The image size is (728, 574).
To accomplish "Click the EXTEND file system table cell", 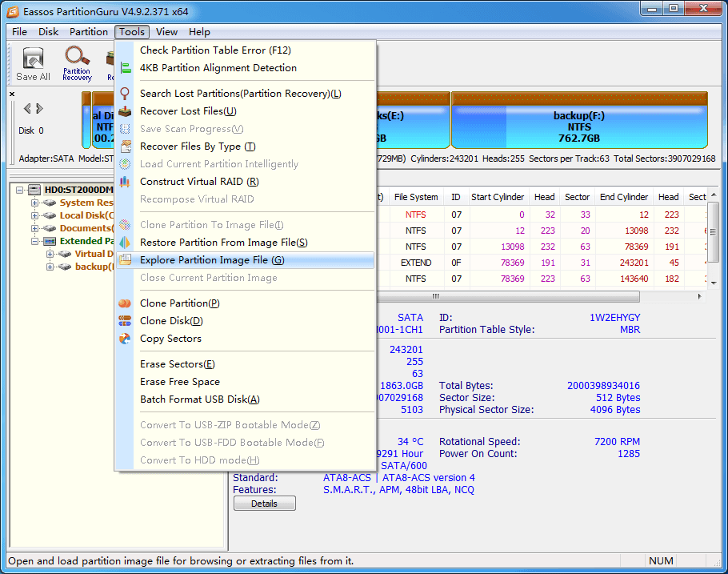I will click(416, 263).
